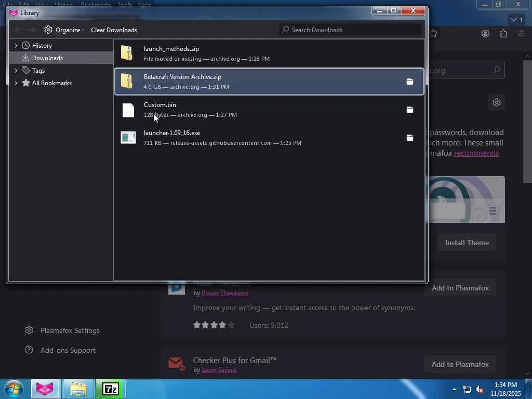The width and height of the screenshot is (532, 399).
Task: Click the Library back arrow
Action: click(x=18, y=30)
